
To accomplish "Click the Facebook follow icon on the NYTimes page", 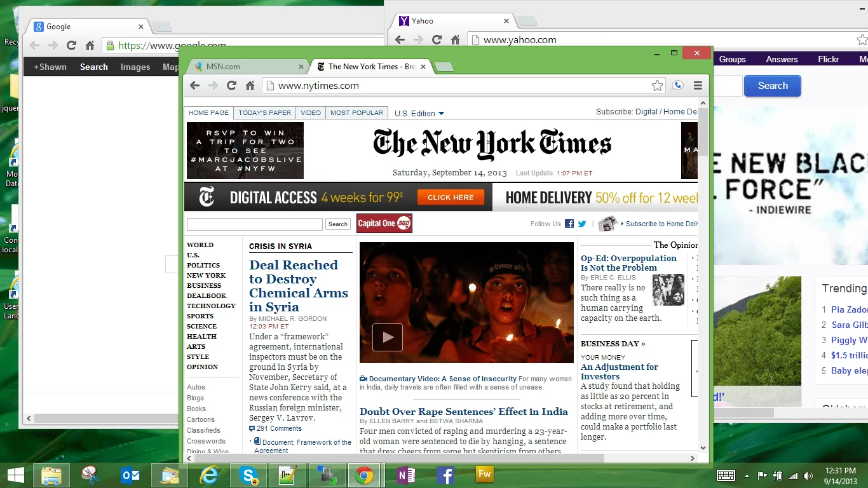I will pos(569,224).
